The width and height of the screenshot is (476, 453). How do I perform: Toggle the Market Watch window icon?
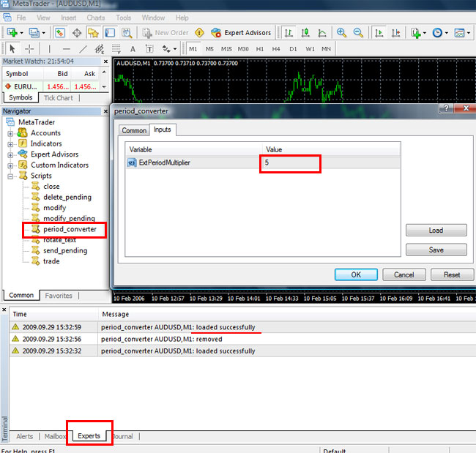click(x=60, y=32)
